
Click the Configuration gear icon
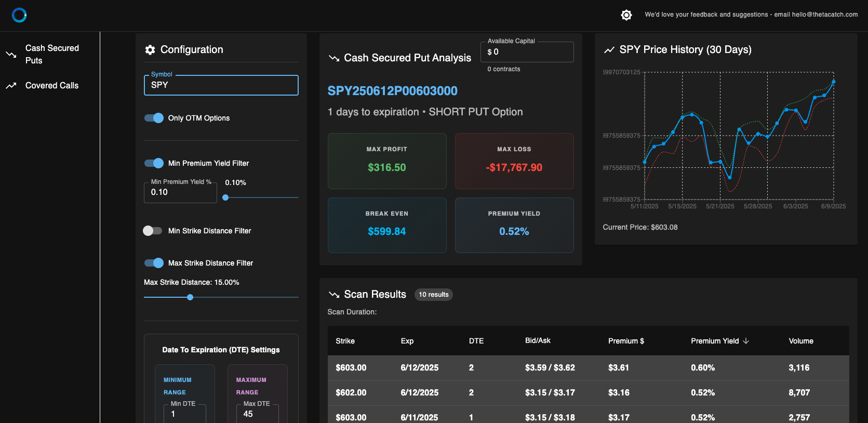point(150,49)
